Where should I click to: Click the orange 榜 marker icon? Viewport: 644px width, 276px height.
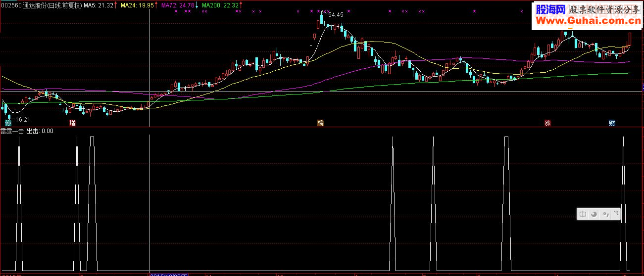pos(321,123)
